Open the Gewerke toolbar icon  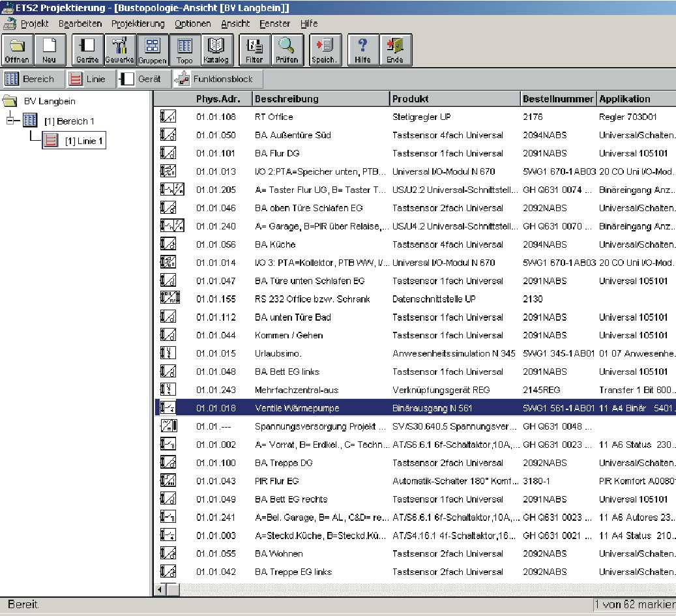tap(119, 50)
